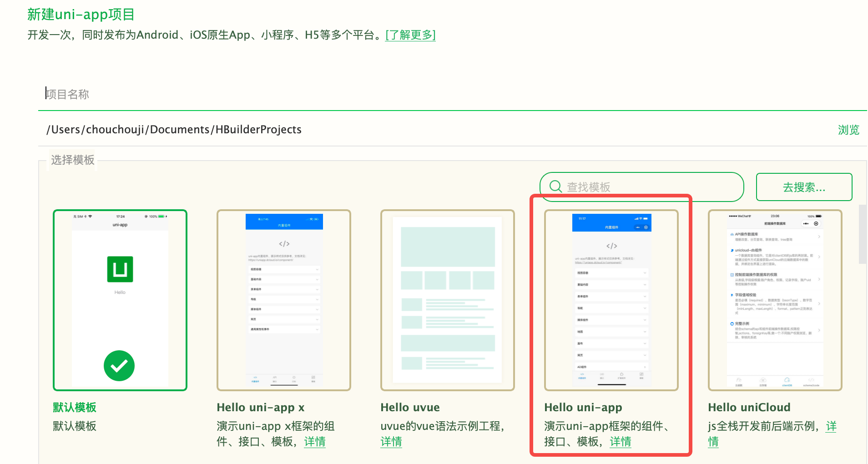
Task: Select the Hello uvue template thumbnail
Action: (x=448, y=300)
